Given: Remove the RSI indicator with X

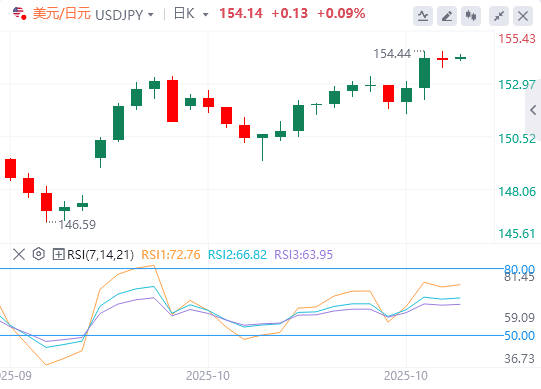Looking at the screenshot, I should pyautogui.click(x=19, y=255).
